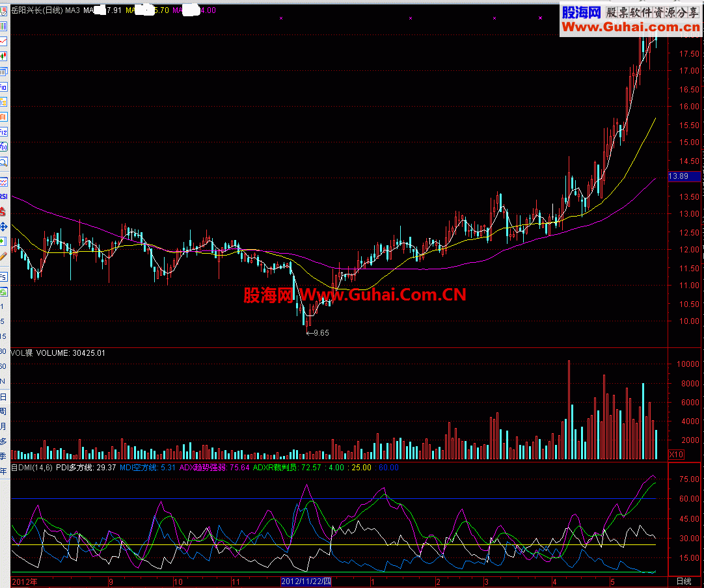Screen dimensions: 704x588
Task: Select the 季 quarterly period
Action: tap(3, 456)
